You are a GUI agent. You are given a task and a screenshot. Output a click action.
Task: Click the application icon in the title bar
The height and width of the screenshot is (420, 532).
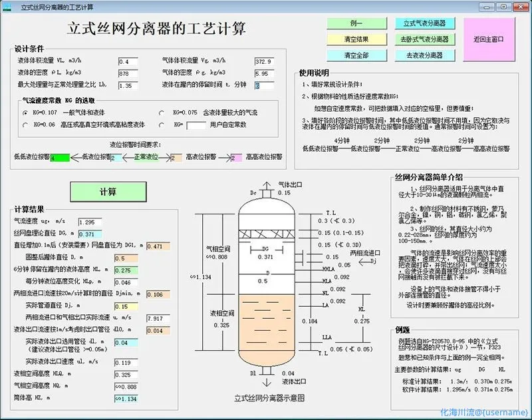[x=7, y=7]
